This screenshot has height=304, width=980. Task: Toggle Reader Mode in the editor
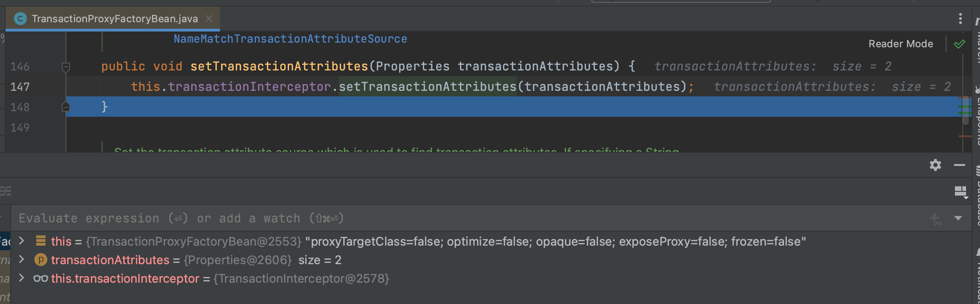pyautogui.click(x=900, y=44)
